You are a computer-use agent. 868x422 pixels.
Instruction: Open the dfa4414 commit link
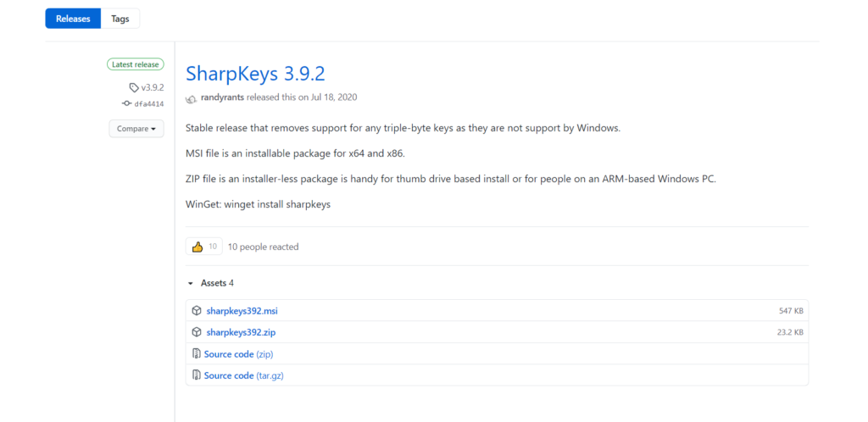[148, 103]
